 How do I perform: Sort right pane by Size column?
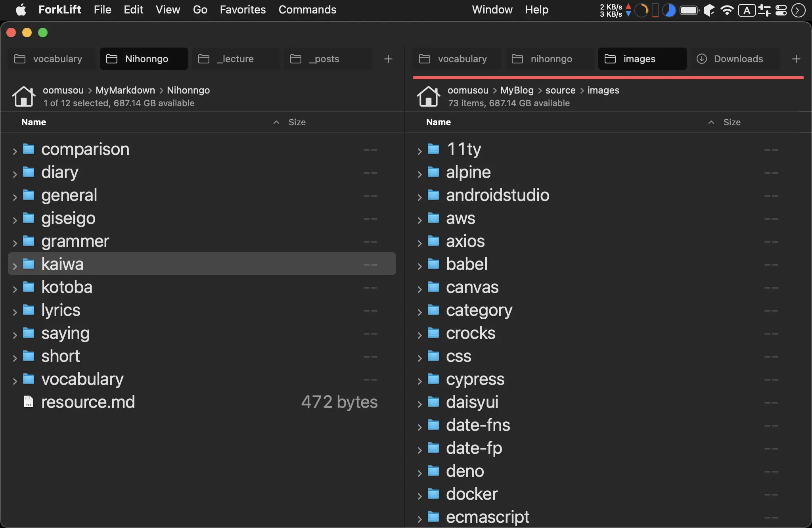pyautogui.click(x=732, y=122)
